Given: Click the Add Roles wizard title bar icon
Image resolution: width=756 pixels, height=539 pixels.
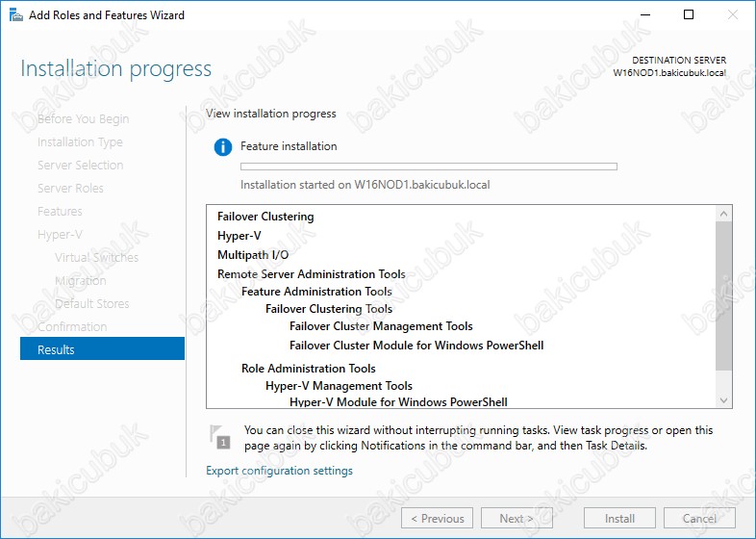Looking at the screenshot, I should click(15, 15).
